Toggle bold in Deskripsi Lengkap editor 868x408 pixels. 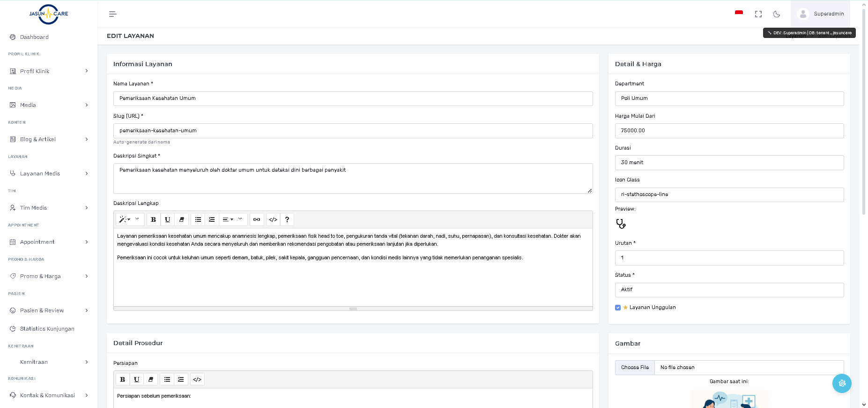point(153,219)
